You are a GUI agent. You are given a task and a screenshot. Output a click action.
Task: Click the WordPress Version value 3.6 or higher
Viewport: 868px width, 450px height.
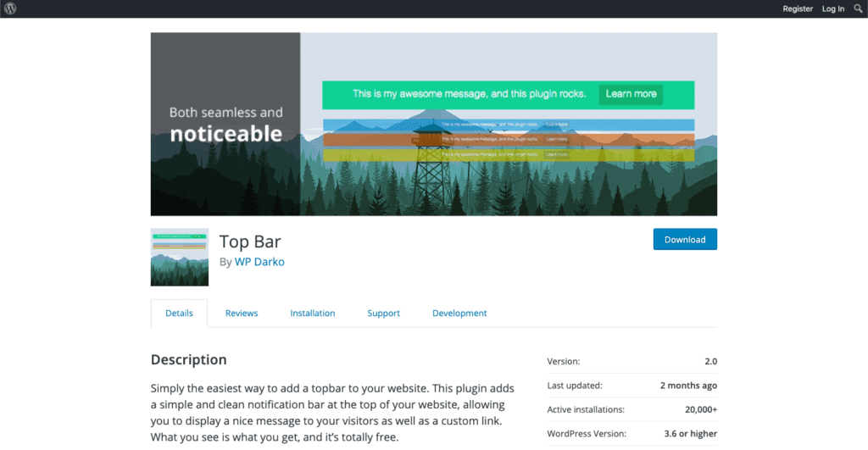coord(690,433)
